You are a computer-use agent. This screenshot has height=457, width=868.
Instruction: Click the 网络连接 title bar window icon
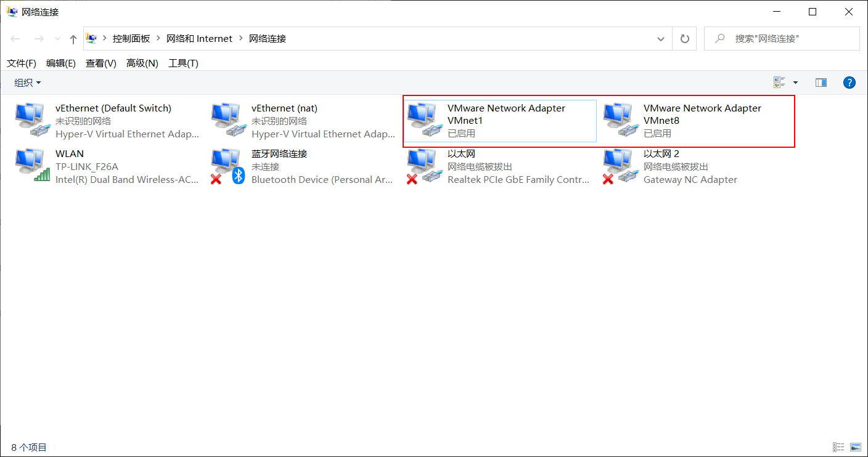pos(12,12)
